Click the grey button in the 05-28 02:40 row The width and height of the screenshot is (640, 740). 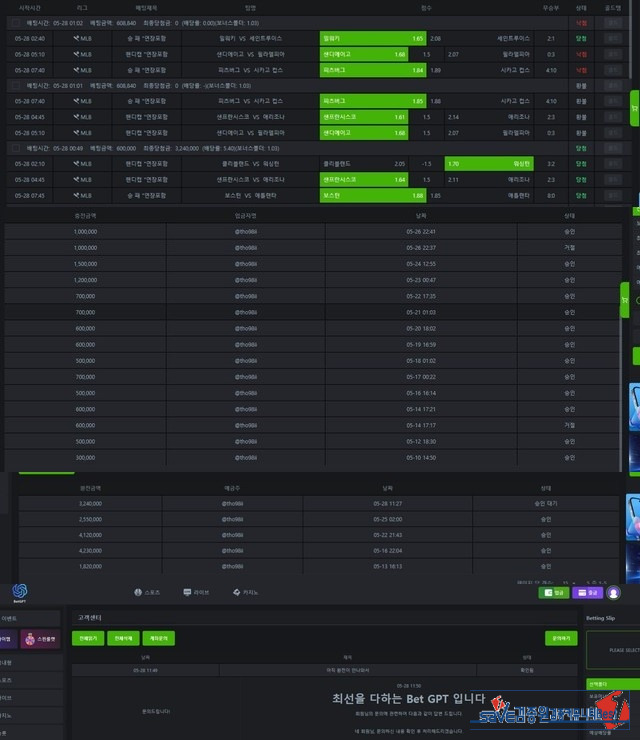coord(613,38)
